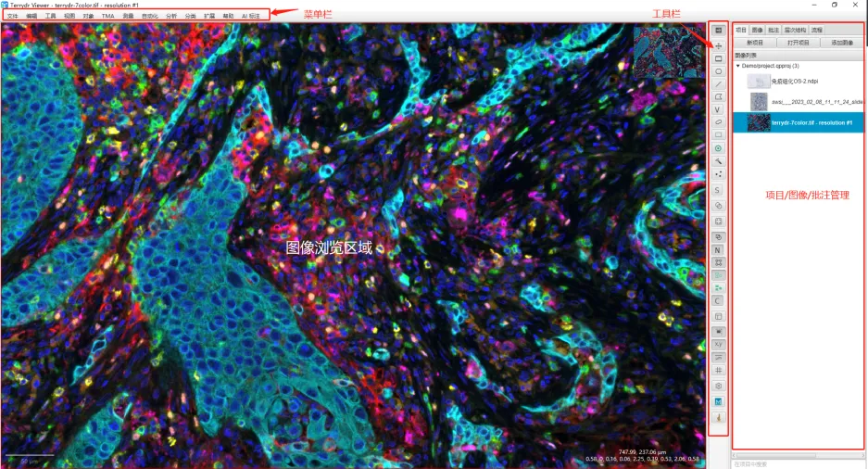Open the 对象 menu
This screenshot has height=469, width=868.
[x=88, y=16]
